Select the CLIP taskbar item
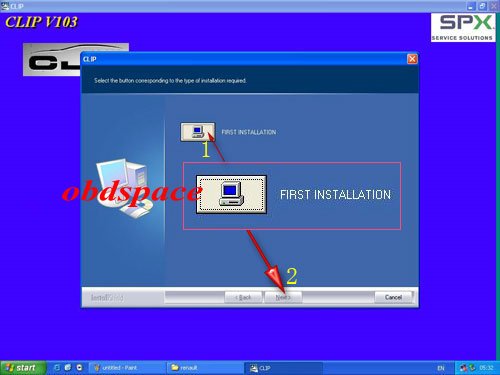Image resolution: width=500 pixels, height=375 pixels. pyautogui.click(x=283, y=368)
